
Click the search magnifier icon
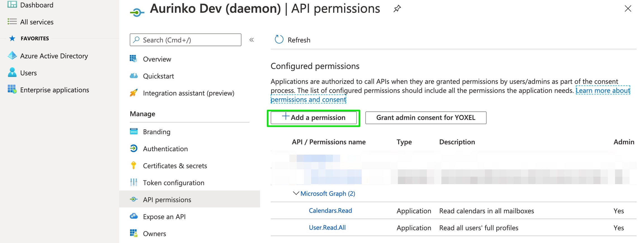tap(136, 40)
